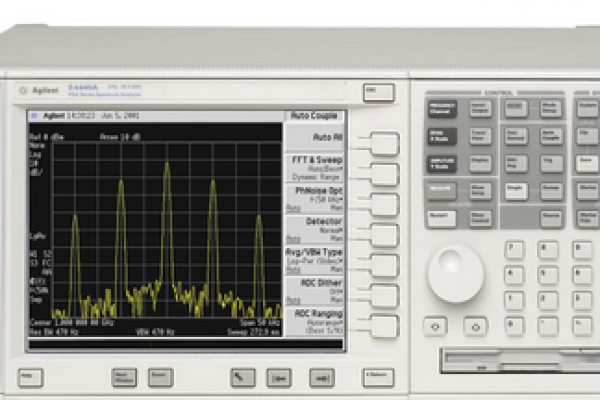Viewport: 600px width, 400px height.
Task: Toggle the Avg/VBW Type softkey
Action: coord(384,265)
